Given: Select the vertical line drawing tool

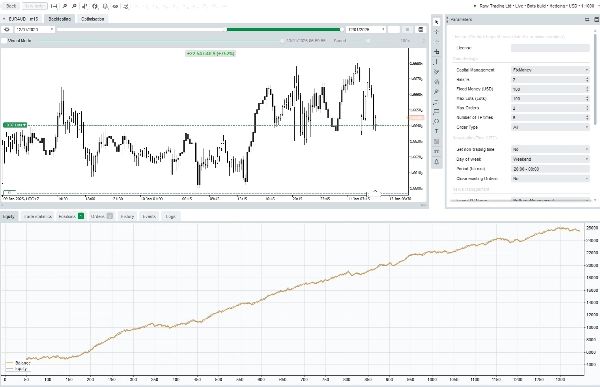Looking at the screenshot, I should tap(437, 62).
